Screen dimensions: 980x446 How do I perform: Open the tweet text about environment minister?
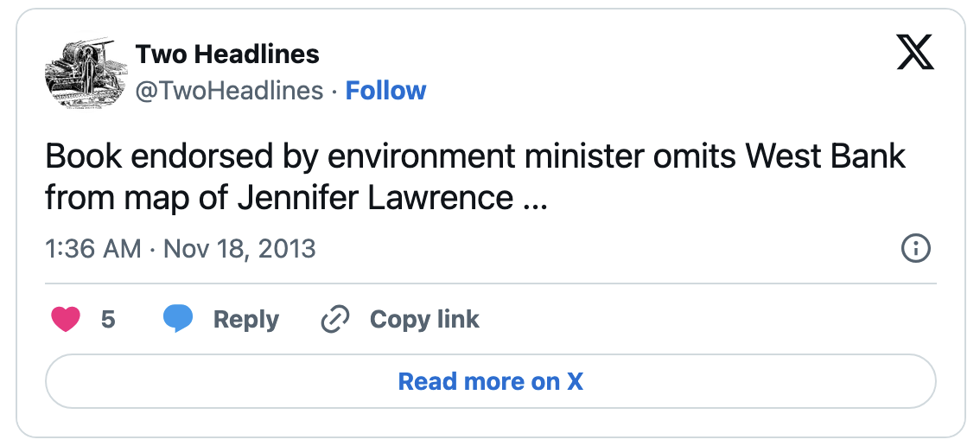pos(475,178)
